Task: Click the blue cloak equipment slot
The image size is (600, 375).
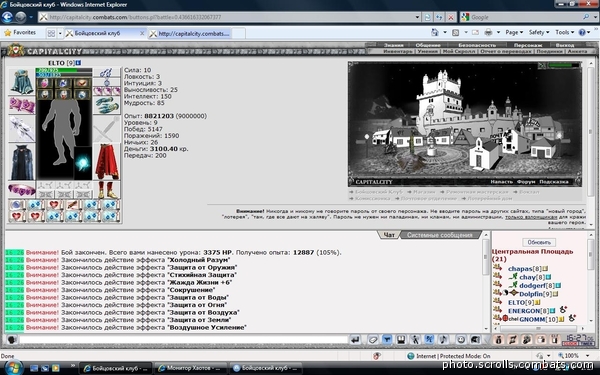Action: pyautogui.click(x=21, y=162)
